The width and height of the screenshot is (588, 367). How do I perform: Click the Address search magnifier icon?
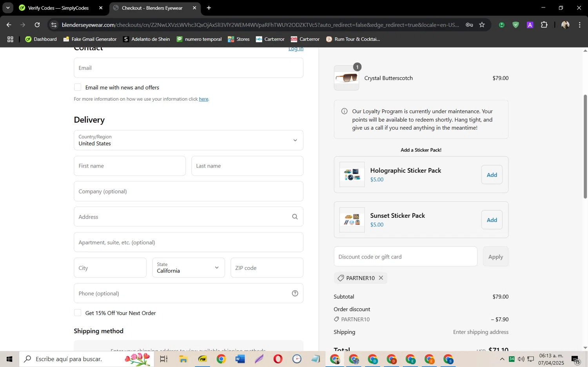[295, 217]
